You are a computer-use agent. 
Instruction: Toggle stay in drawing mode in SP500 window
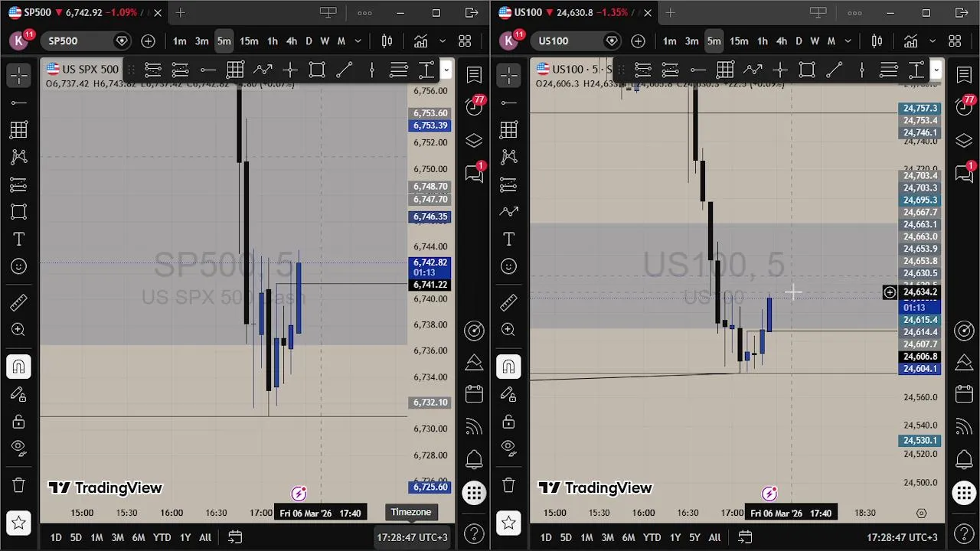tap(19, 394)
